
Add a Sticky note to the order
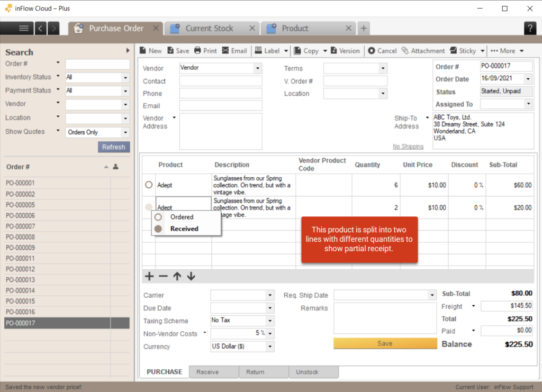(x=464, y=50)
